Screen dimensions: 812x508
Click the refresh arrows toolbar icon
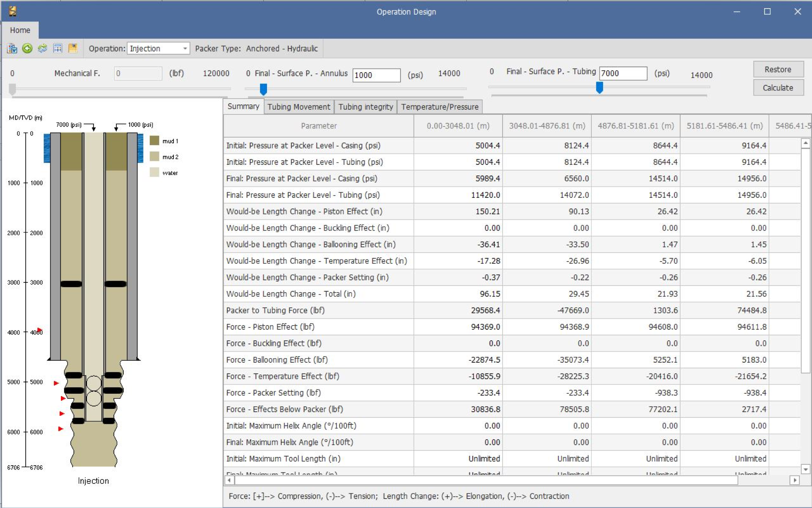click(x=42, y=49)
